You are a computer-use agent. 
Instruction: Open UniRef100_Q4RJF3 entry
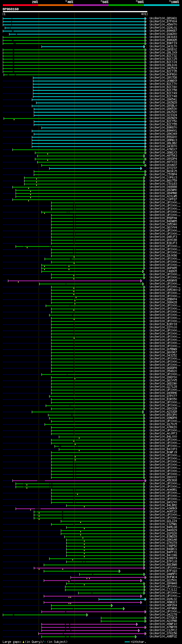[x=163, y=237]
